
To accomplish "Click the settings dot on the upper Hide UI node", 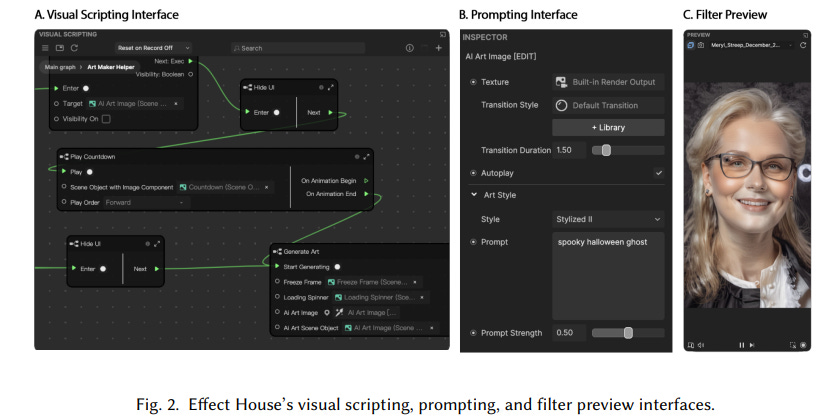I will [x=321, y=87].
